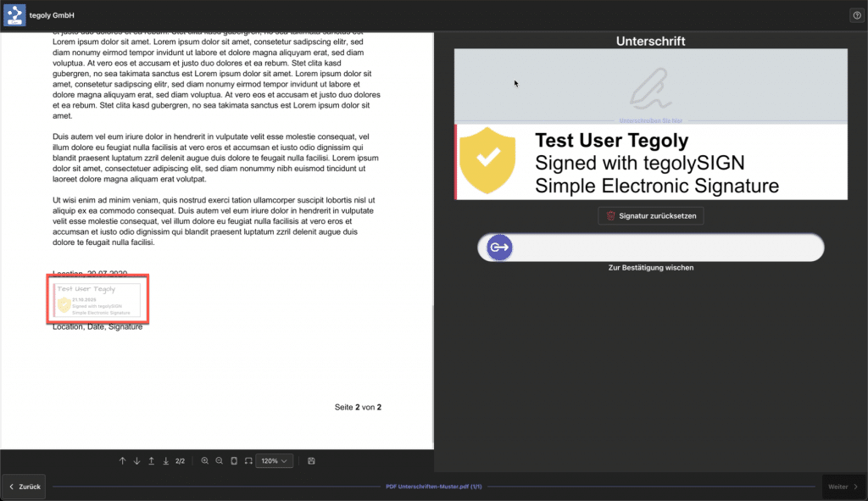
Task: Zoom in on the PDF document
Action: pos(204,461)
